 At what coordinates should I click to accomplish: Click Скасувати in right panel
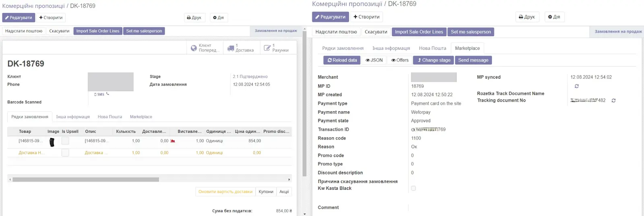[x=376, y=32]
